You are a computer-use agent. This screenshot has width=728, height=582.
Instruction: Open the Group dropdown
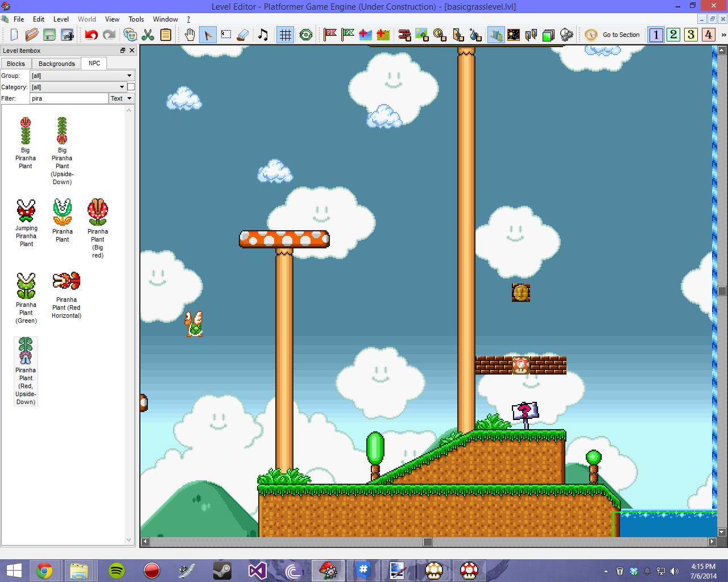[82, 76]
